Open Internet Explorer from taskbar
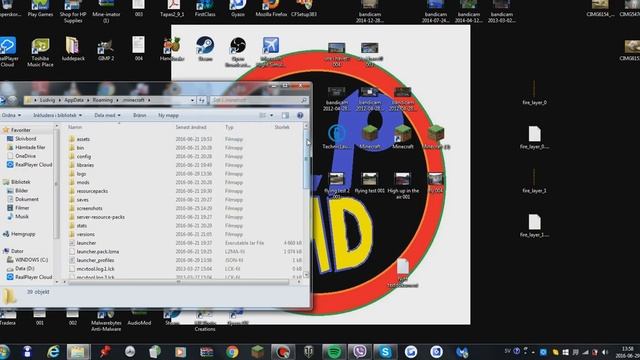The image size is (640, 360). tap(53, 352)
